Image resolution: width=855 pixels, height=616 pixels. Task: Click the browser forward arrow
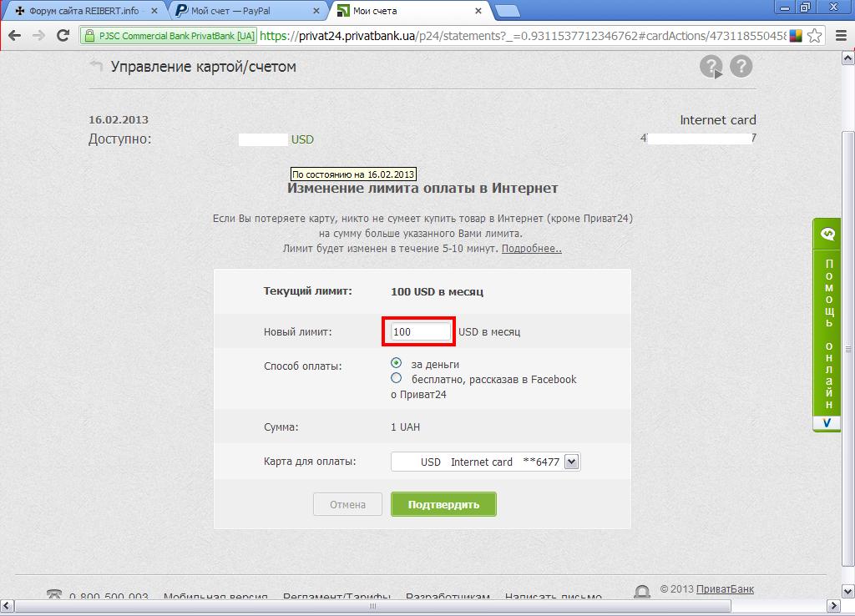(x=38, y=36)
